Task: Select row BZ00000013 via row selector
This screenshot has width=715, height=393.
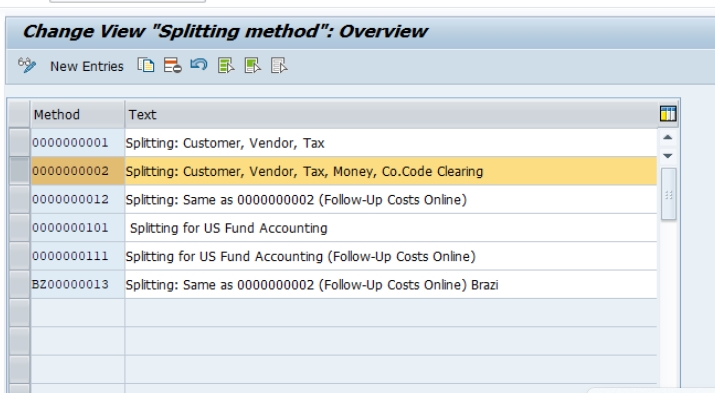Action: tap(20, 284)
